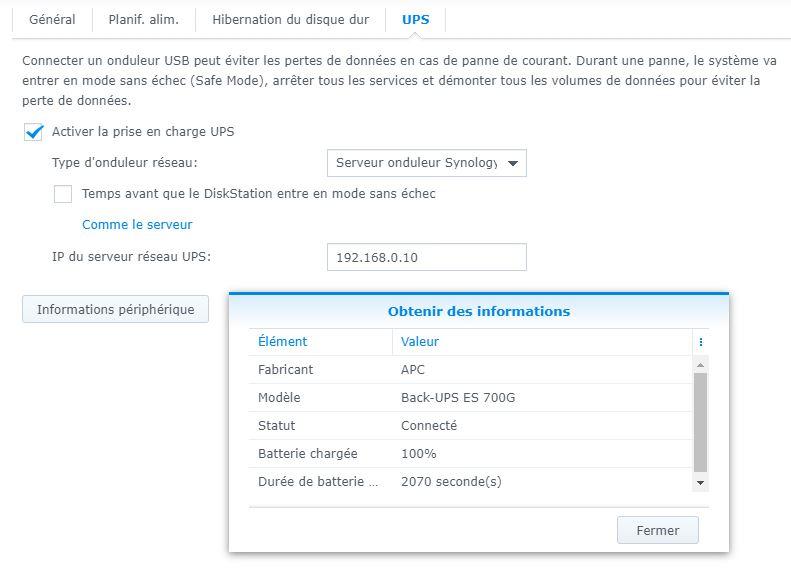This screenshot has height=583, width=791.
Task: Open the column options three-dot icon
Action: coord(701,342)
